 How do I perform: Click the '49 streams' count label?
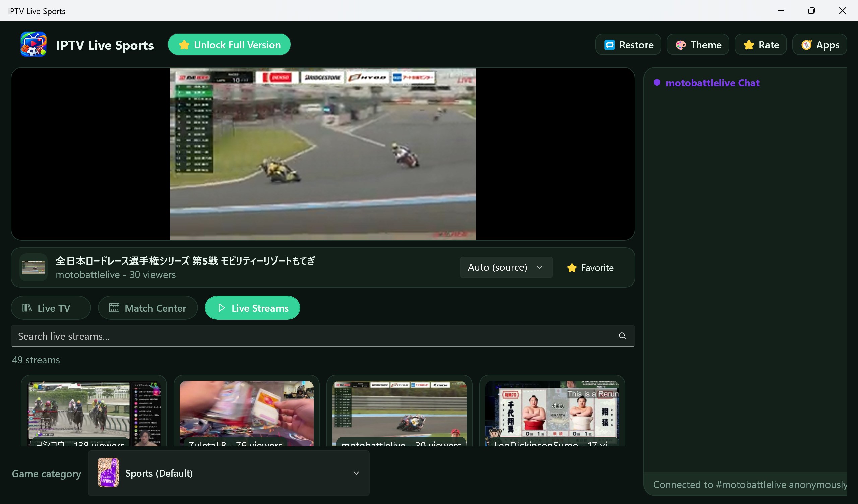[x=36, y=360]
